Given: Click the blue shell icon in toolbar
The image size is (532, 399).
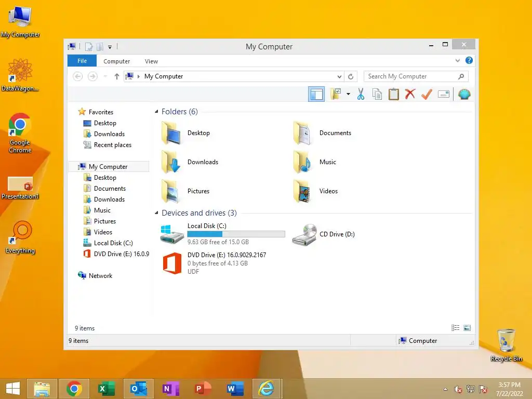Looking at the screenshot, I should (x=464, y=94).
